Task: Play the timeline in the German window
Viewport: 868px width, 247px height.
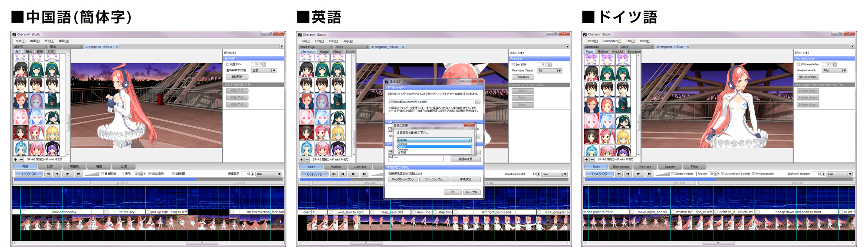Action: pos(638,174)
